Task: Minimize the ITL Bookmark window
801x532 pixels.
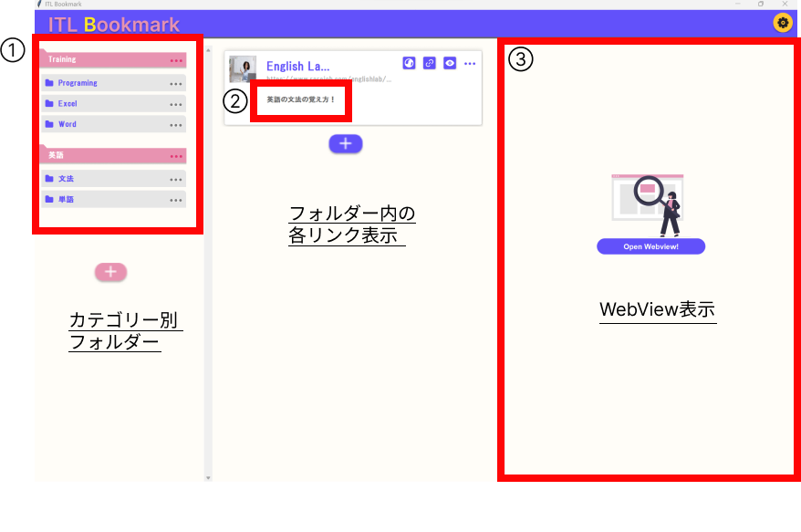Action: [x=738, y=4]
